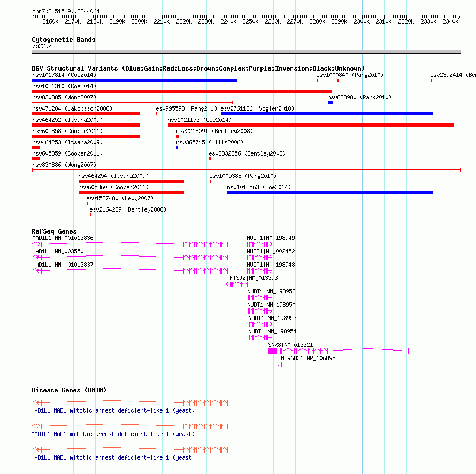
Task: Click the blue gain bar of nsv1017814
Action: (134, 80)
